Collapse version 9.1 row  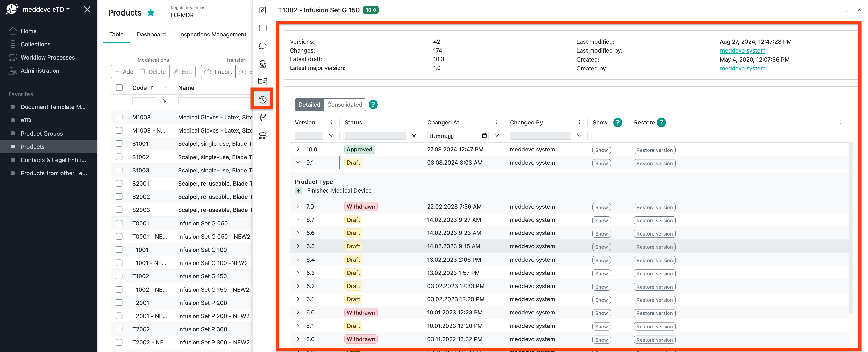pos(298,162)
